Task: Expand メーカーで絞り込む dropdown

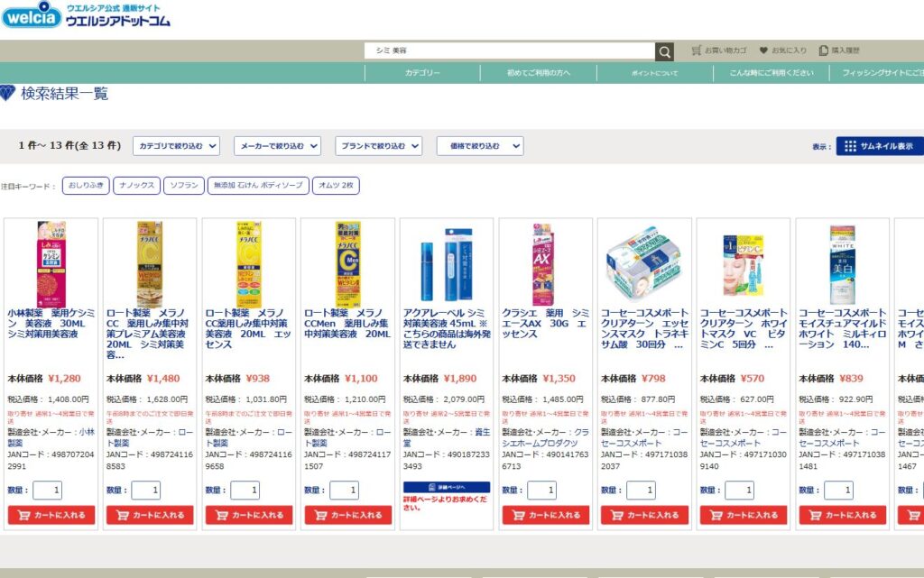Action: 278,146
